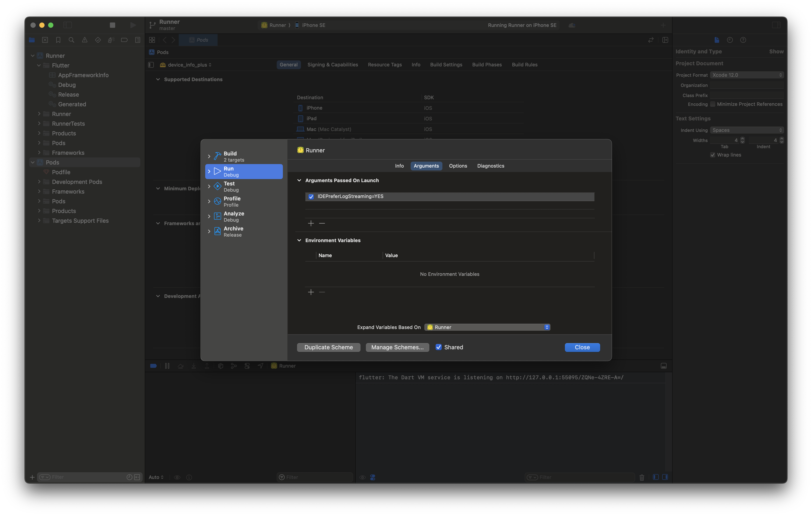Toggle the navigator sidebar button
The image size is (812, 516).
(68, 25)
